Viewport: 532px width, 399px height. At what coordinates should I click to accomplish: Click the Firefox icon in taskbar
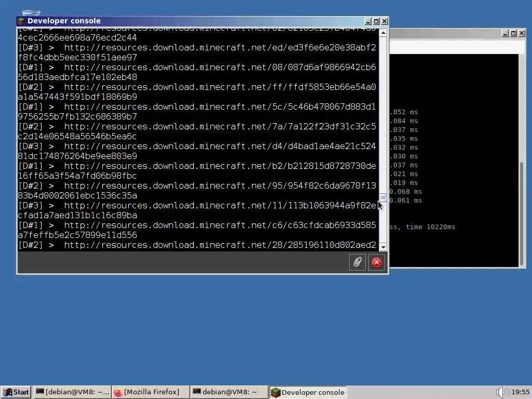[118, 393]
